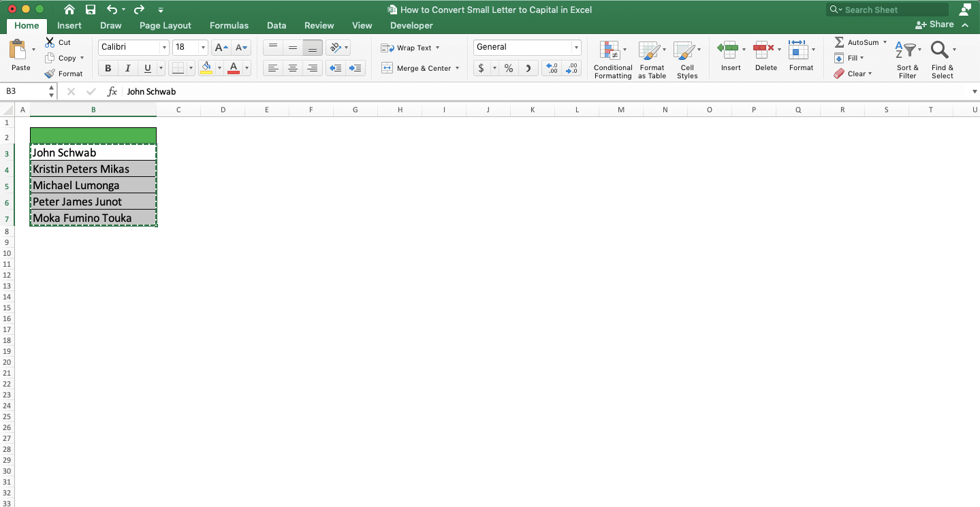The height and width of the screenshot is (507, 980).
Task: Open Cell Styles gallery
Action: click(x=687, y=60)
